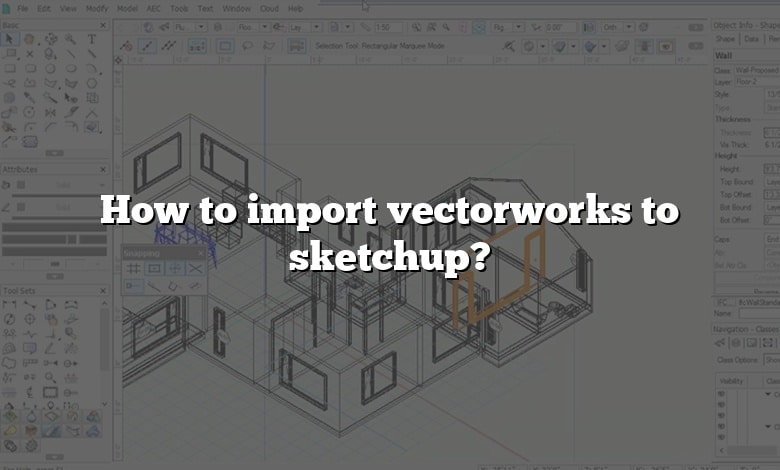Click the Snap to Object icon in Snapping palette
Image resolution: width=780 pixels, height=470 pixels.
coord(154,268)
